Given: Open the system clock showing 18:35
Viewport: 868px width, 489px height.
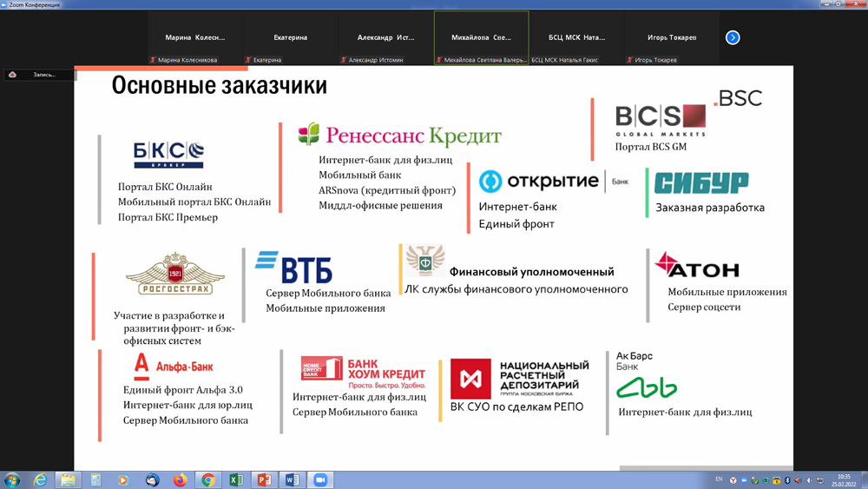Looking at the screenshot, I should [844, 480].
